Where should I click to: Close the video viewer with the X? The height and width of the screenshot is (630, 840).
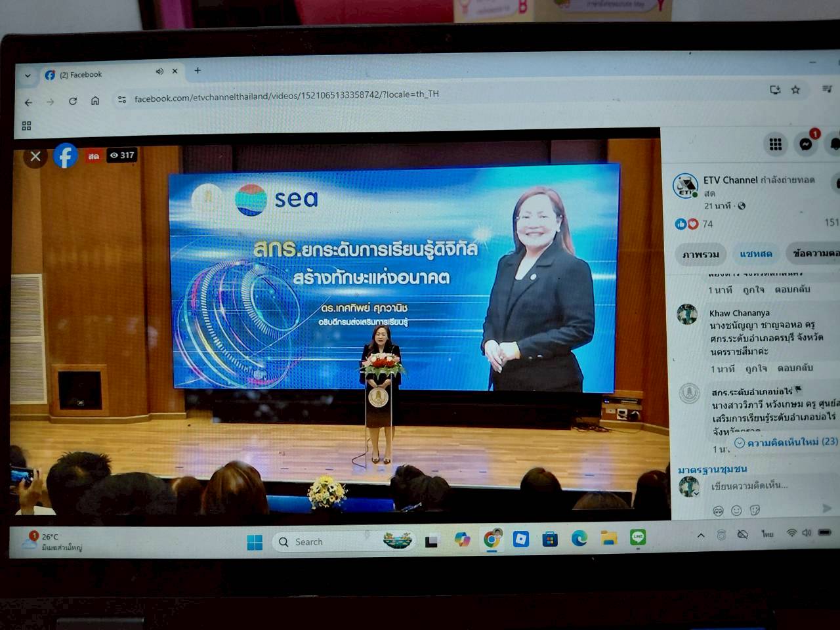pos(35,156)
